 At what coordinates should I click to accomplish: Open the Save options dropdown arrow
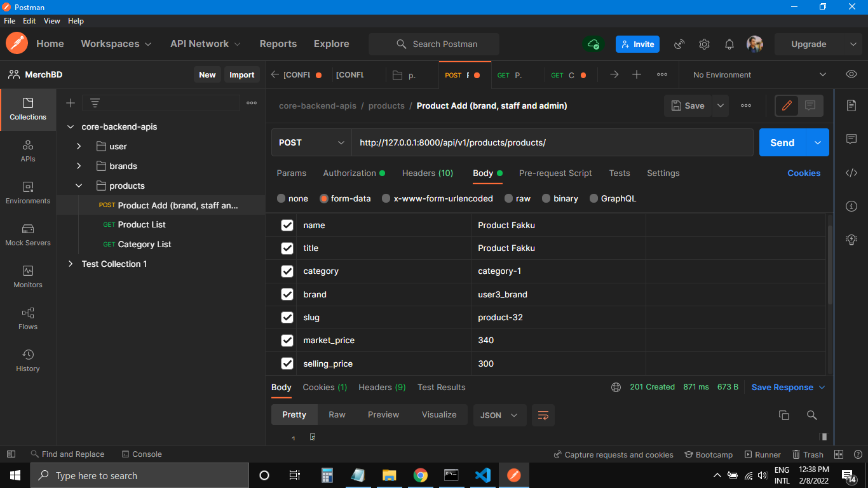pyautogui.click(x=721, y=105)
